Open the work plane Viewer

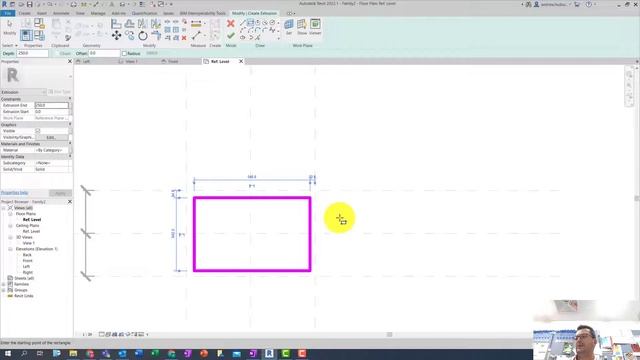(315, 27)
